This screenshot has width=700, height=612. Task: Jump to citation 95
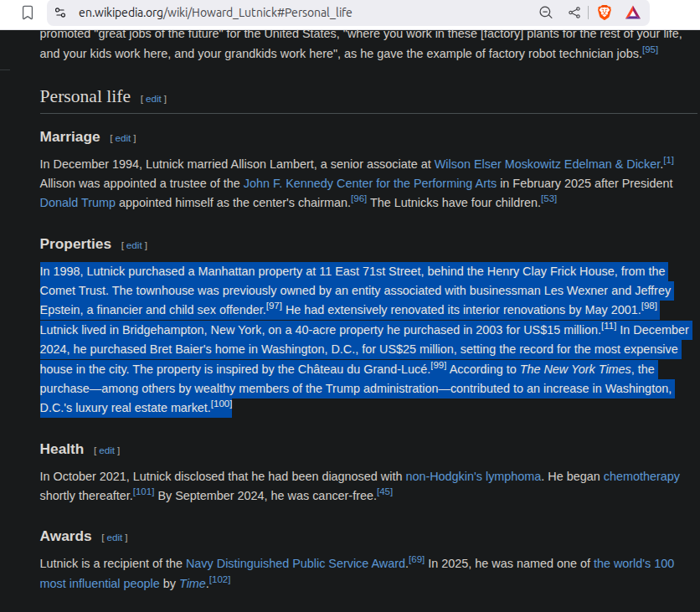(x=650, y=49)
